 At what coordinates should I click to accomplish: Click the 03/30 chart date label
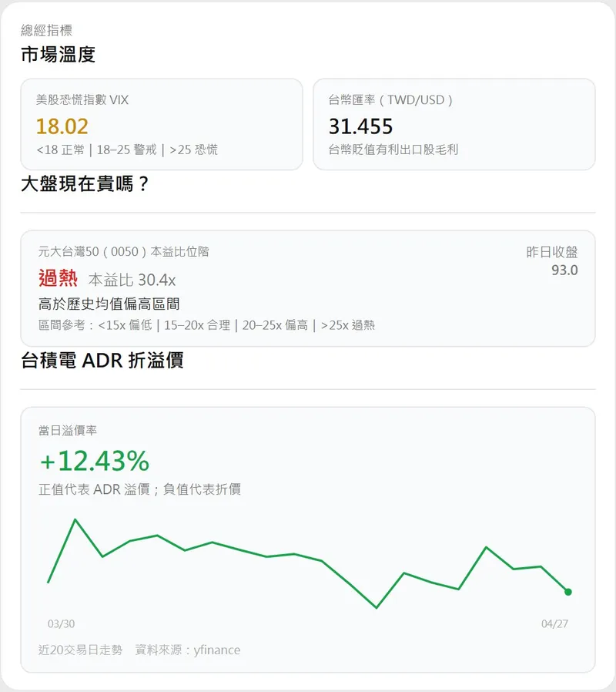61,623
